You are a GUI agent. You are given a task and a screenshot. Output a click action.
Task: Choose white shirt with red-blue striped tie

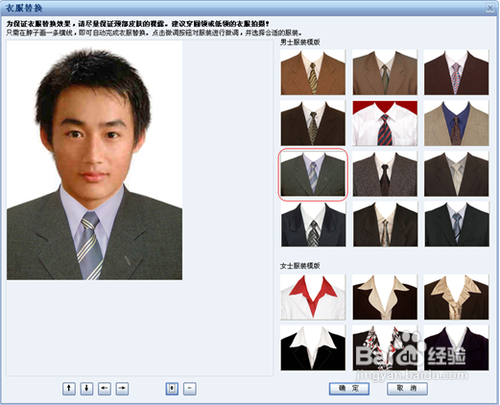(x=385, y=123)
